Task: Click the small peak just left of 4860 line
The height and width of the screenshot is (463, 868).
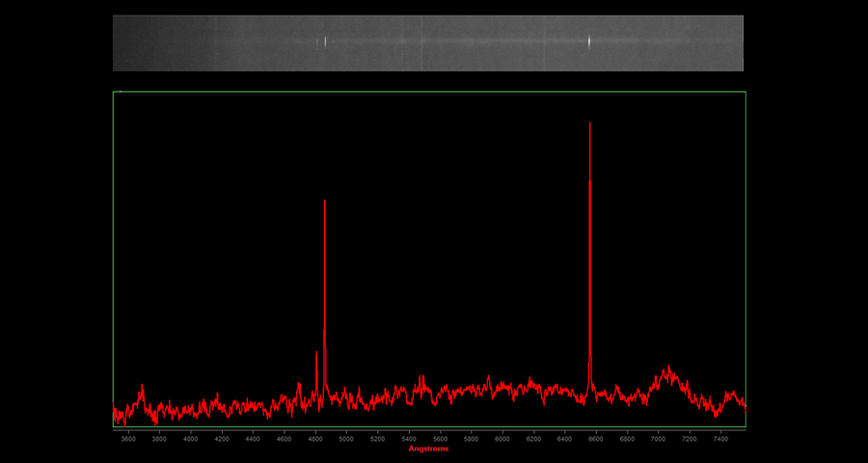Action: 316,367
